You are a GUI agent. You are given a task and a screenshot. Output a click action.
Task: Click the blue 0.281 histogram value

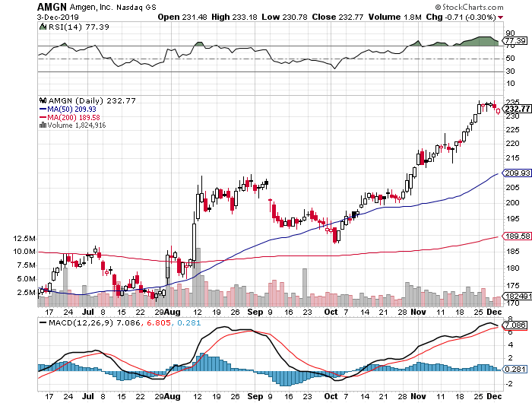pyautogui.click(x=188, y=323)
